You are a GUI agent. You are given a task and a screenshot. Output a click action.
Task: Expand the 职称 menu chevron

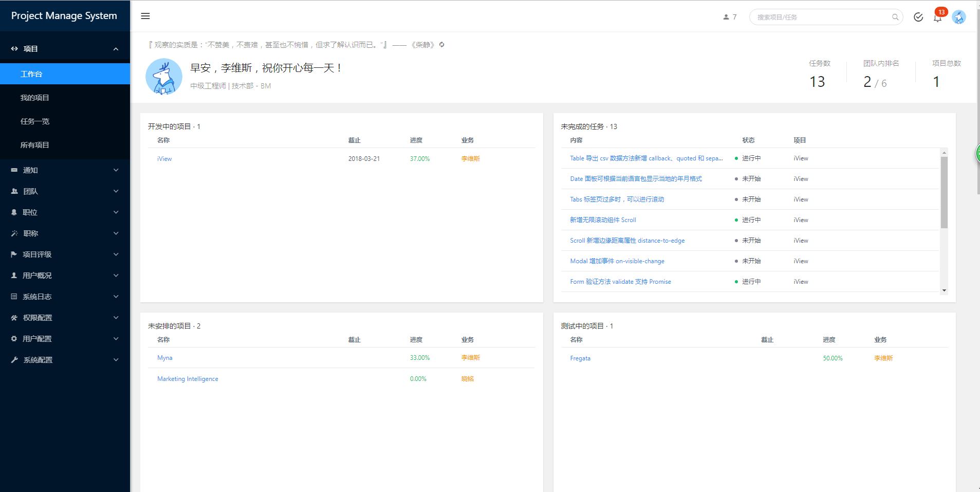point(116,233)
